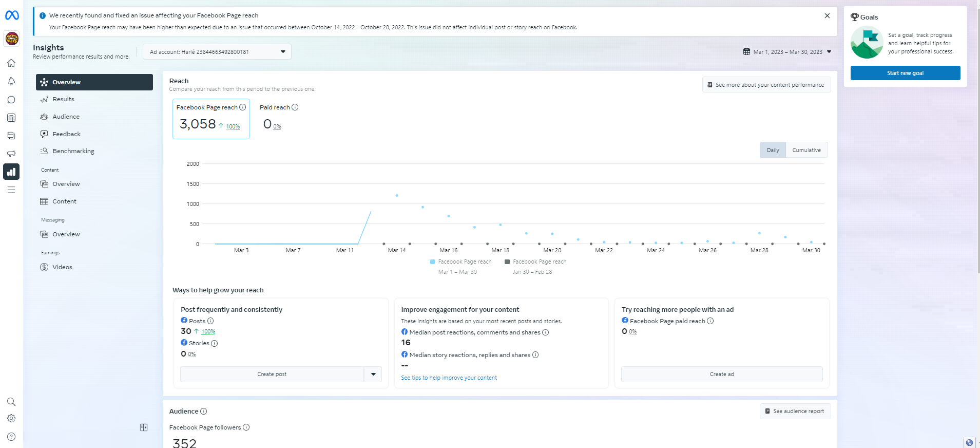980x448 pixels.
Task: Open Settings gear icon
Action: point(11,418)
